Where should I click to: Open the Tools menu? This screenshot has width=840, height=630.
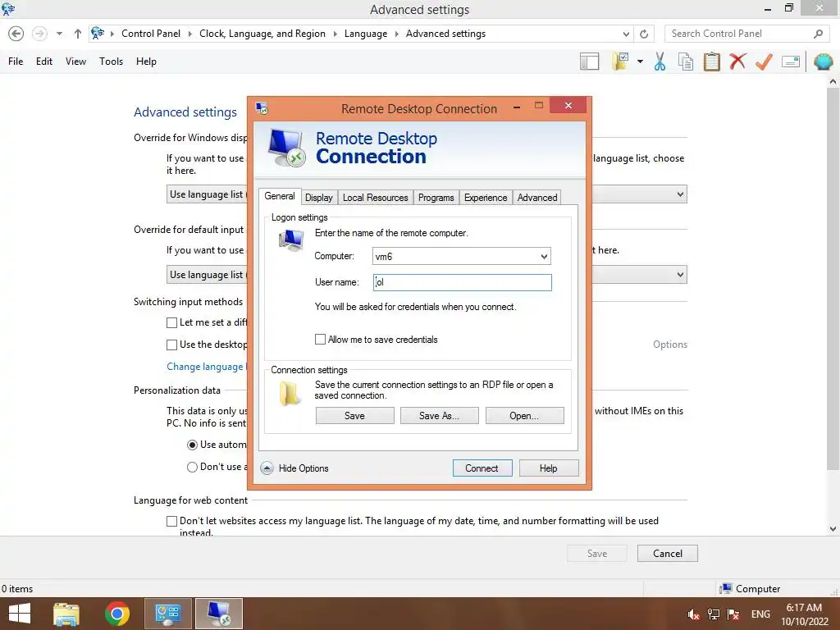[111, 62]
